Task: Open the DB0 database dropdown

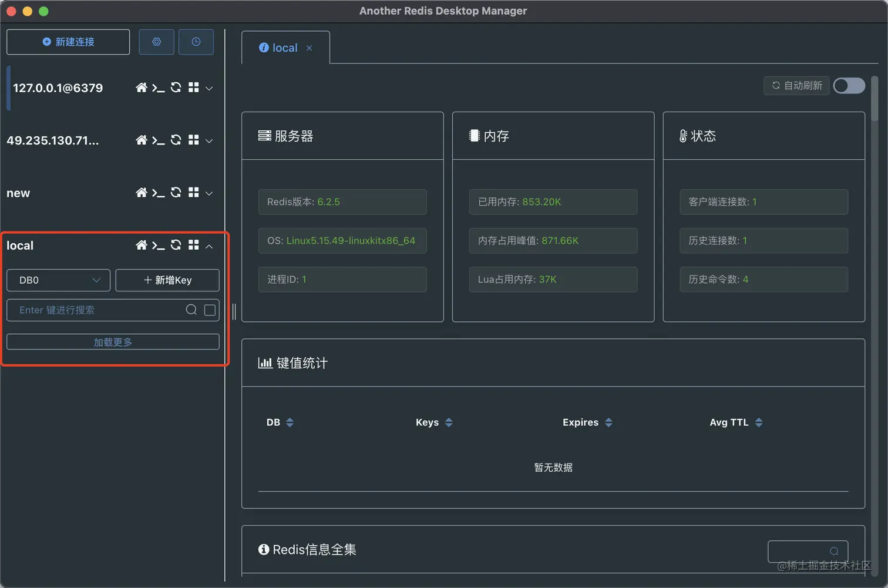Action: [x=58, y=280]
